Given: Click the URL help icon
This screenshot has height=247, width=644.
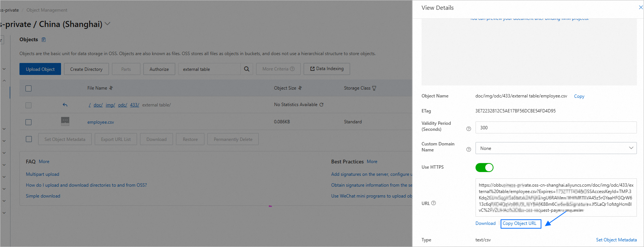Looking at the screenshot, I should (434, 203).
